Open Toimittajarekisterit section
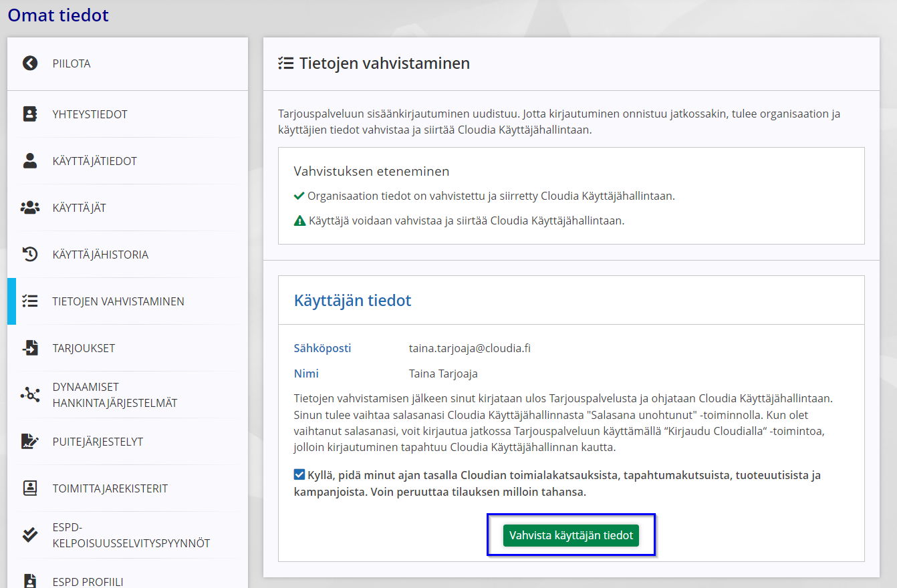 pos(128,488)
